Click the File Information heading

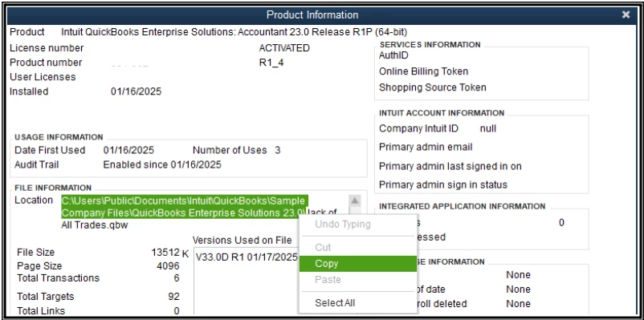[x=53, y=188]
